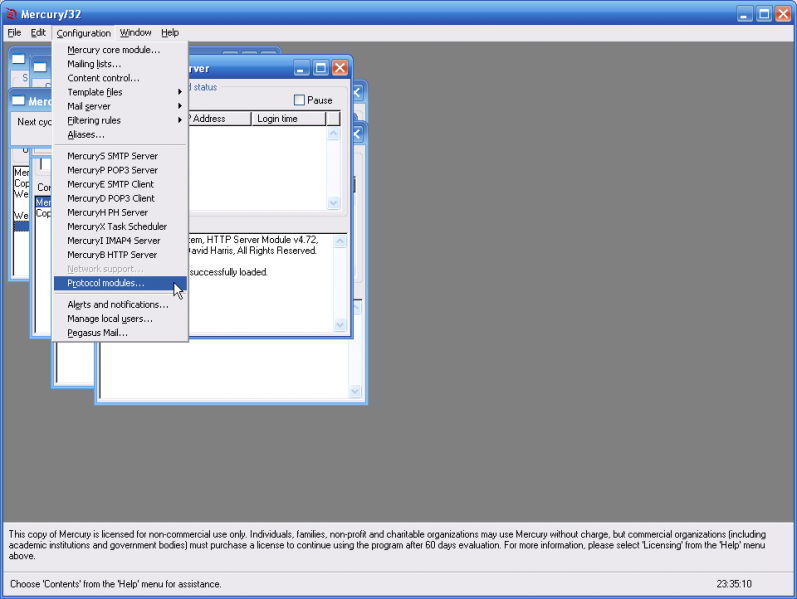This screenshot has width=797, height=599.
Task: Click the Login time column header
Action: (287, 118)
